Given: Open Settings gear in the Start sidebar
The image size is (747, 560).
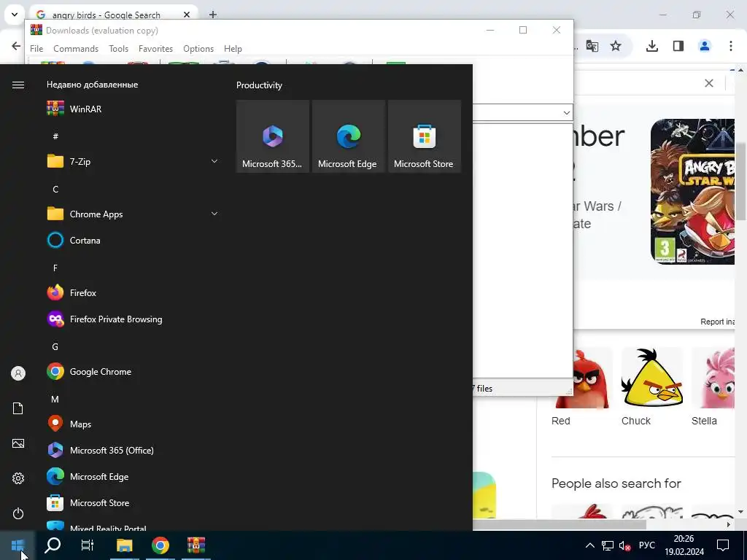Looking at the screenshot, I should [18, 478].
